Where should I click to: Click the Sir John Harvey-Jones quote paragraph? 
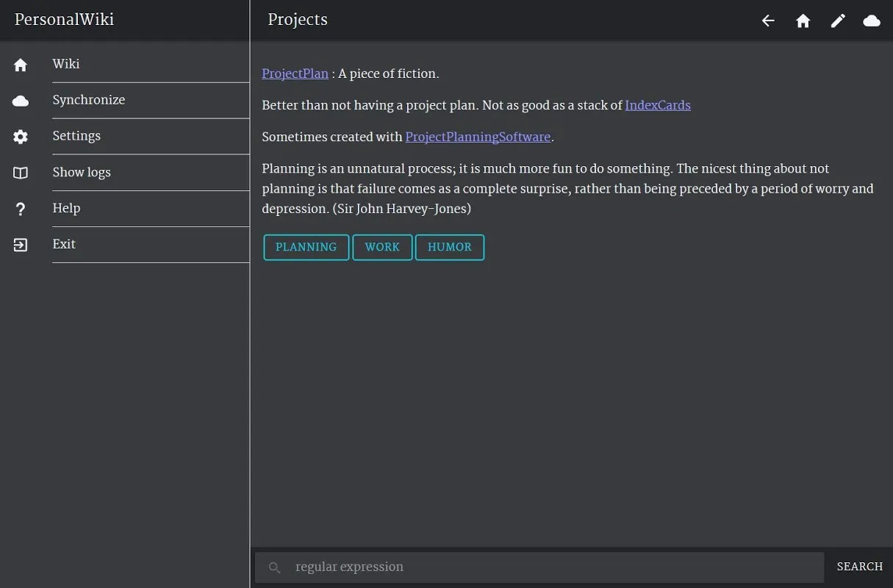coord(567,189)
